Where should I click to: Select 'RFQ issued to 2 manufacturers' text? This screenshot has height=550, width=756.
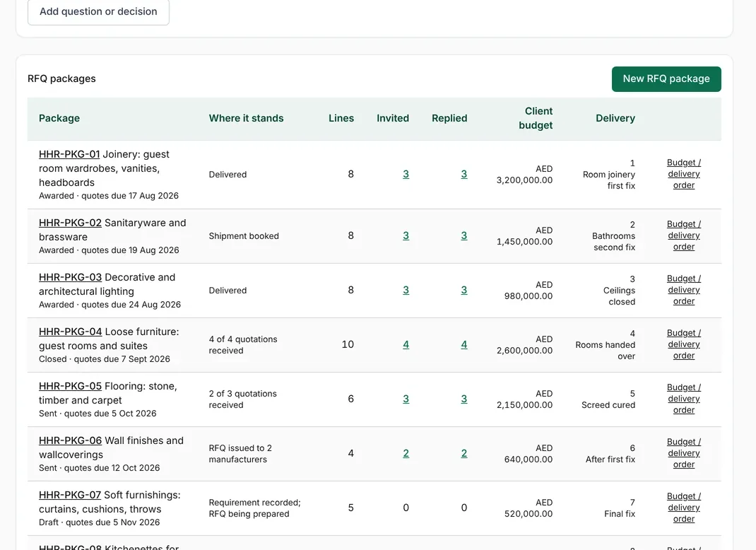pyautogui.click(x=240, y=454)
